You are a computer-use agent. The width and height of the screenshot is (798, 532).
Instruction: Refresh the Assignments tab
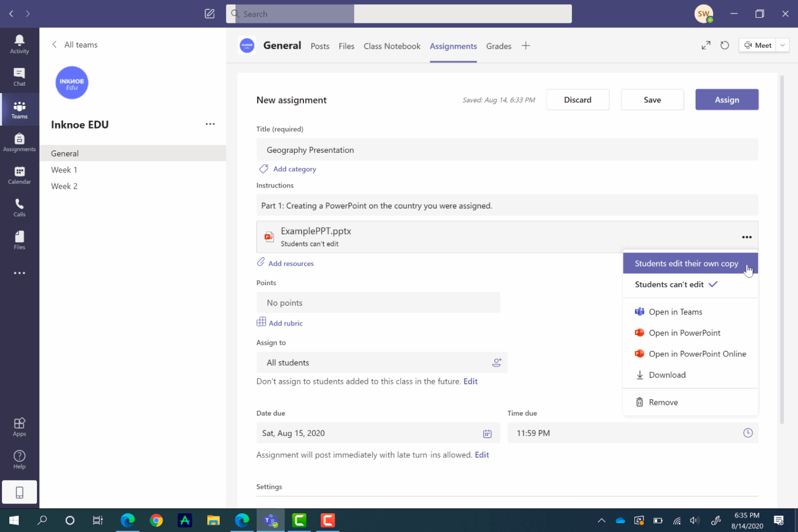coord(725,45)
